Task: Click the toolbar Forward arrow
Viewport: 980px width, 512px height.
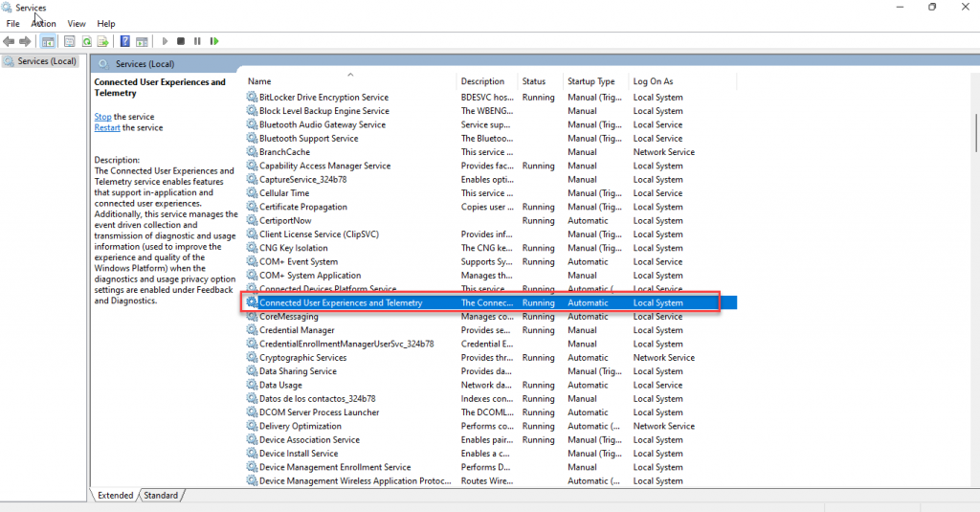Action: coord(25,41)
